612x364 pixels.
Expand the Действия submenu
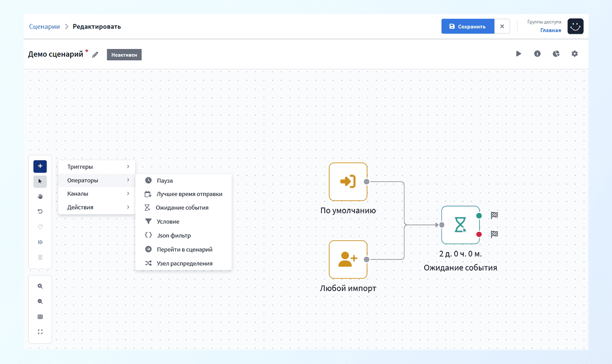tap(97, 207)
